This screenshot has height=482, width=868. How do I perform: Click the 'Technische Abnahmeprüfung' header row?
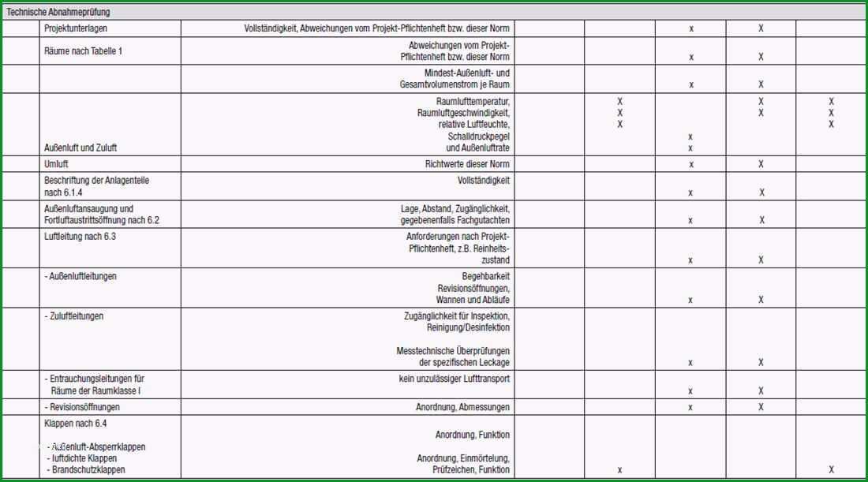434,12
